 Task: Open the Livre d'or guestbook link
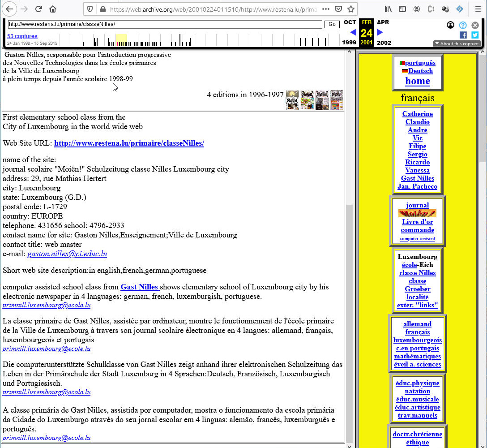tap(418, 222)
